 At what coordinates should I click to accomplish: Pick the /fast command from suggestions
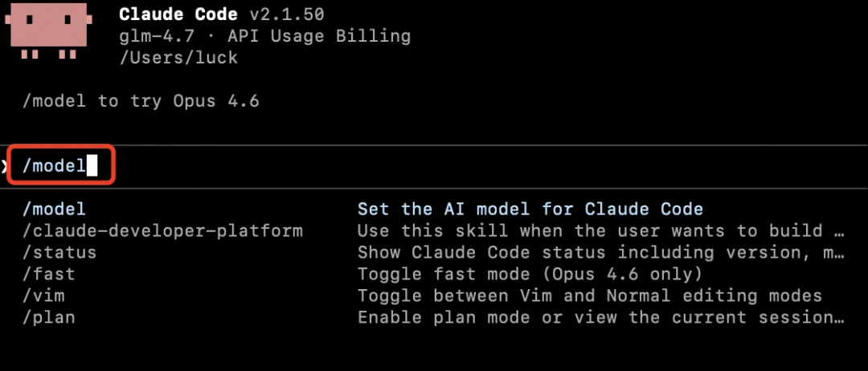point(49,275)
